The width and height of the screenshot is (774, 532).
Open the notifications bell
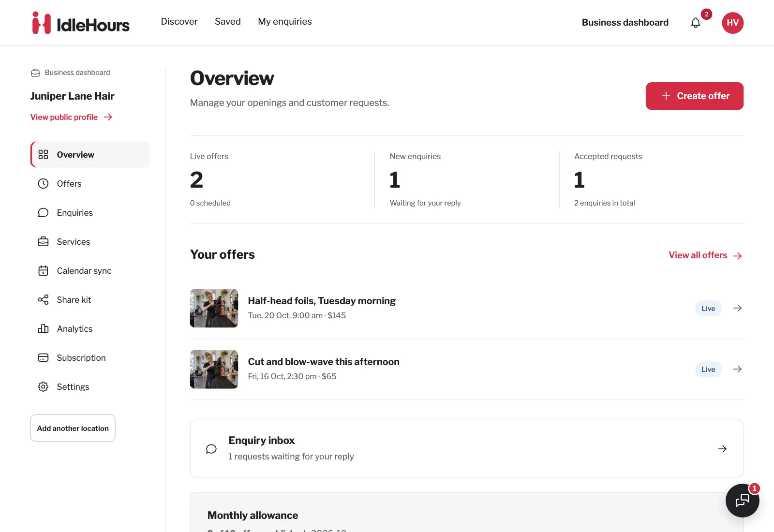click(696, 23)
